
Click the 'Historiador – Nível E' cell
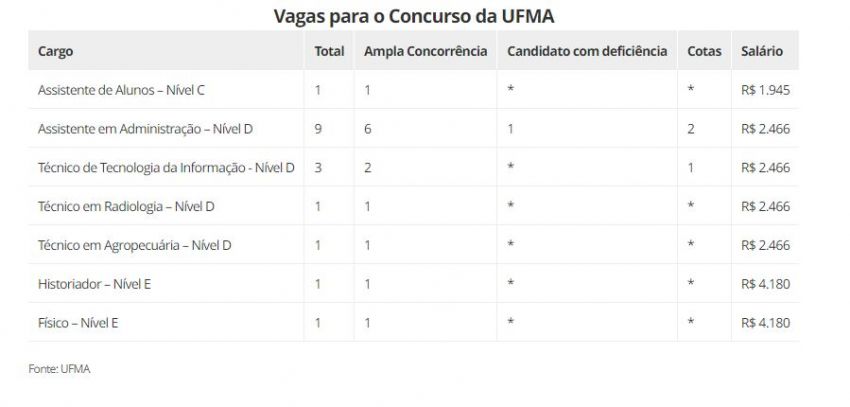coord(94,284)
